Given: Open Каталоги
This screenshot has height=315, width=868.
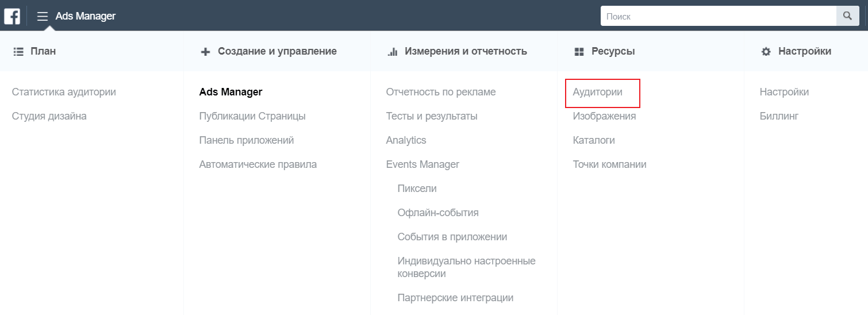Looking at the screenshot, I should 594,140.
